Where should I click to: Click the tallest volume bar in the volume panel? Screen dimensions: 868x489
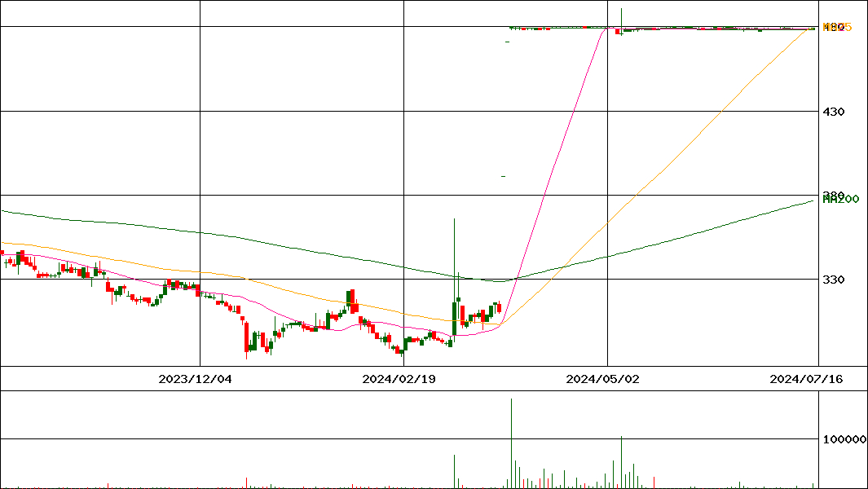point(511,443)
